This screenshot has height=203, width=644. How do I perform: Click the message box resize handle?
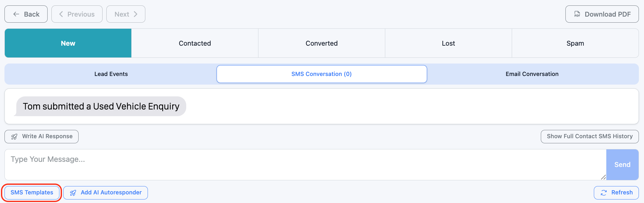coord(603,177)
